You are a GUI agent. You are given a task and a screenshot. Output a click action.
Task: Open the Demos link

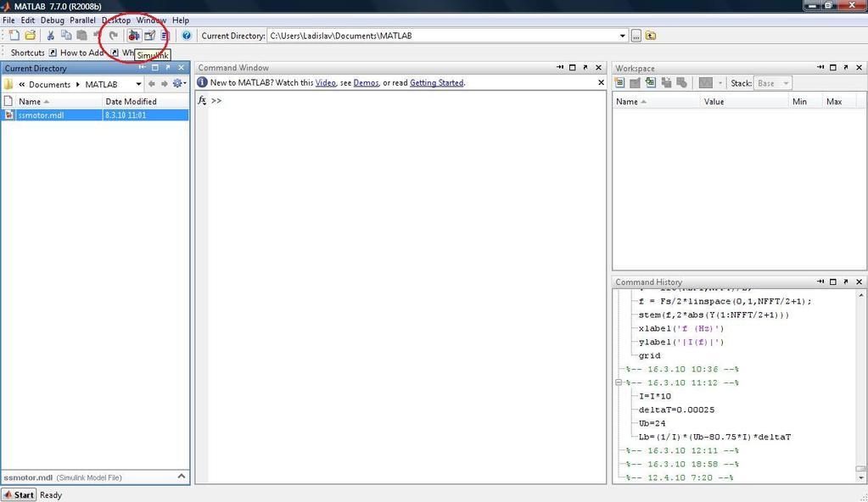tap(366, 82)
